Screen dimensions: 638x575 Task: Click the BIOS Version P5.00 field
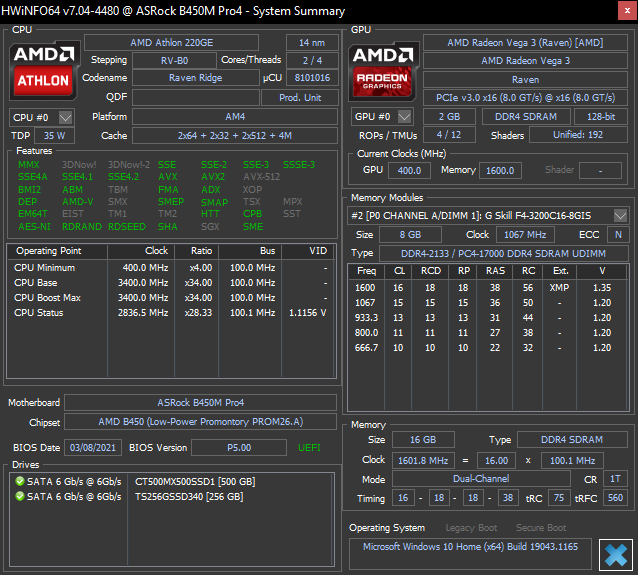pyautogui.click(x=239, y=447)
